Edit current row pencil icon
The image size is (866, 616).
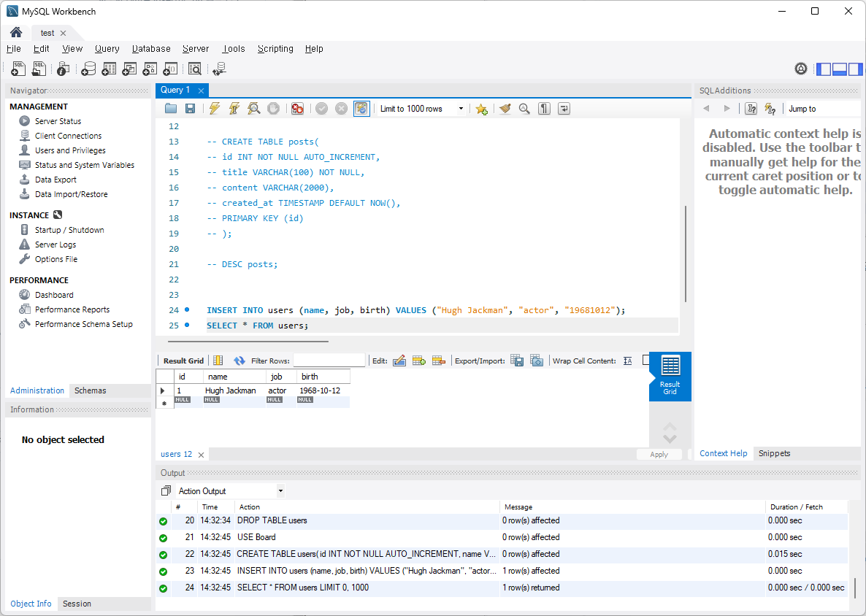coord(399,361)
